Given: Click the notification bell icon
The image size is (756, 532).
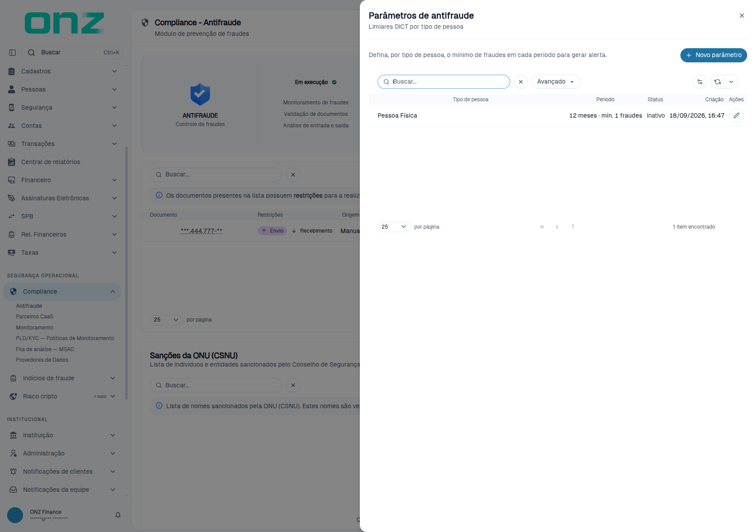Looking at the screenshot, I should pyautogui.click(x=118, y=515).
